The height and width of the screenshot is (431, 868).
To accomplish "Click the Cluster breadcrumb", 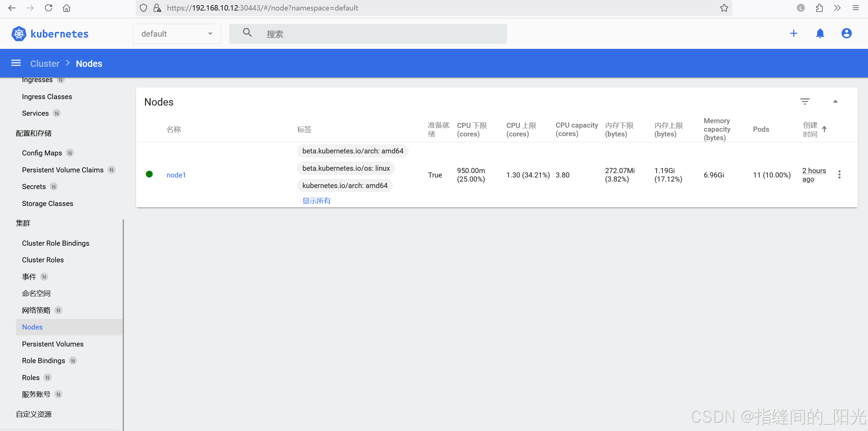I will pos(45,63).
